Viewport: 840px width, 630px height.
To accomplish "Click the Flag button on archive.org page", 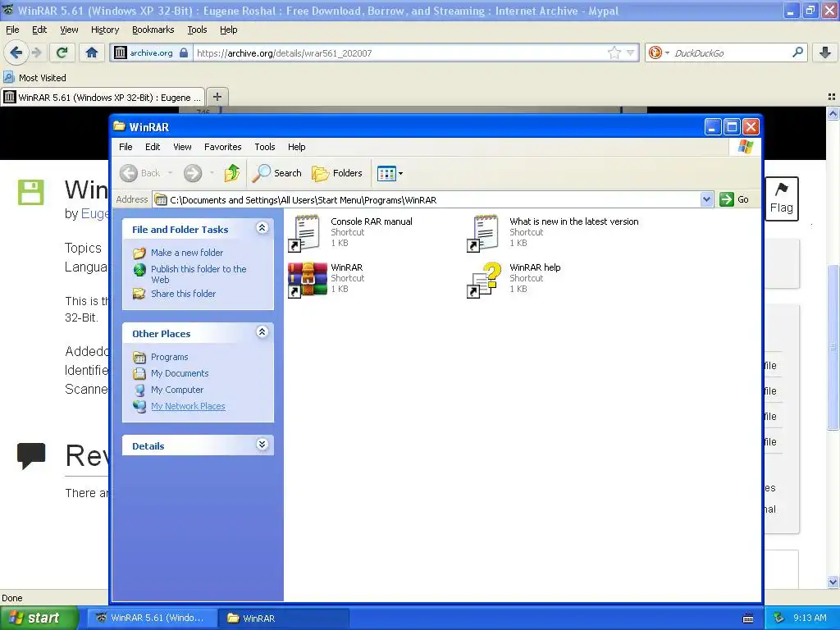I will pyautogui.click(x=782, y=199).
